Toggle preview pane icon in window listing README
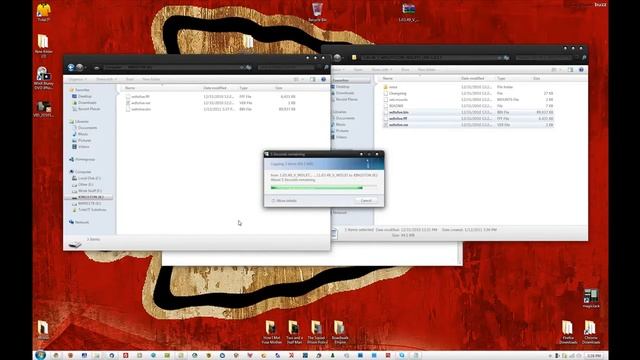This screenshot has height=360, width=640. pos(570,70)
